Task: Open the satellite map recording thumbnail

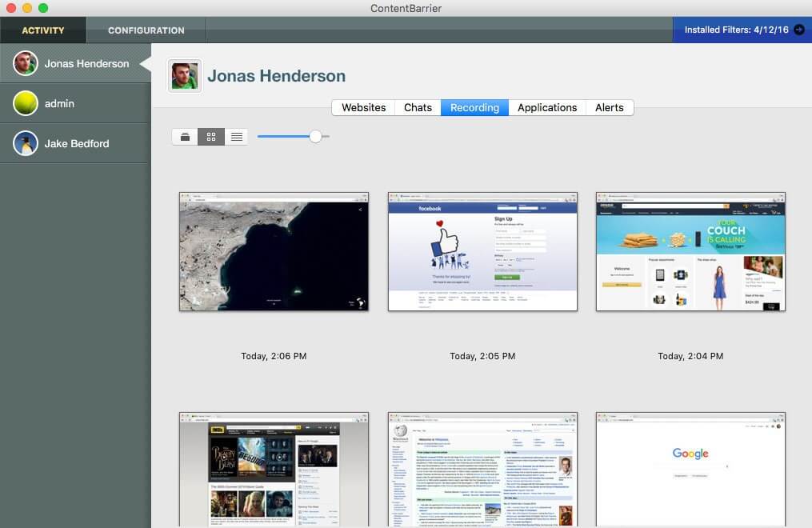Action: [x=274, y=251]
